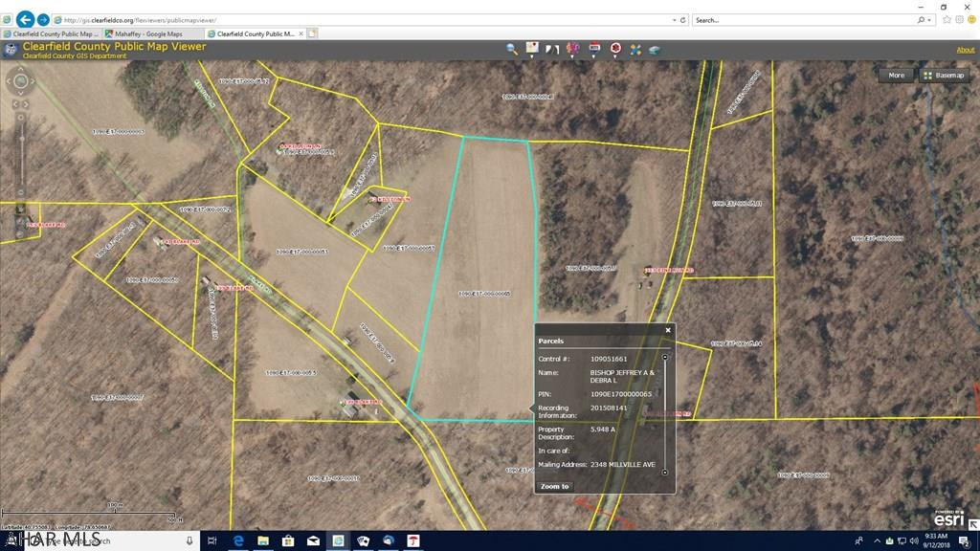The height and width of the screenshot is (551, 980).
Task: Click the magnifying glass search tool
Action: (x=512, y=49)
